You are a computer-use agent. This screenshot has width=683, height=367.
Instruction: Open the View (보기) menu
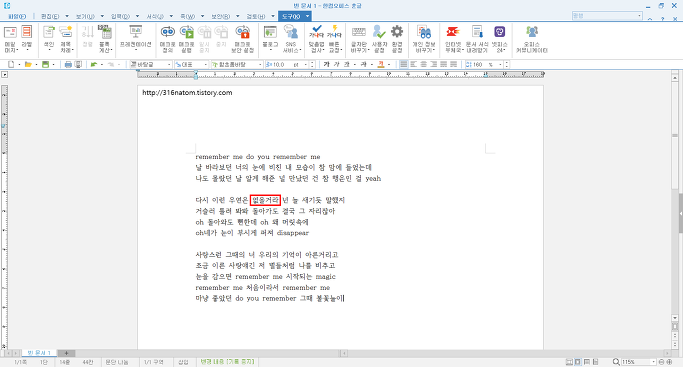point(85,16)
